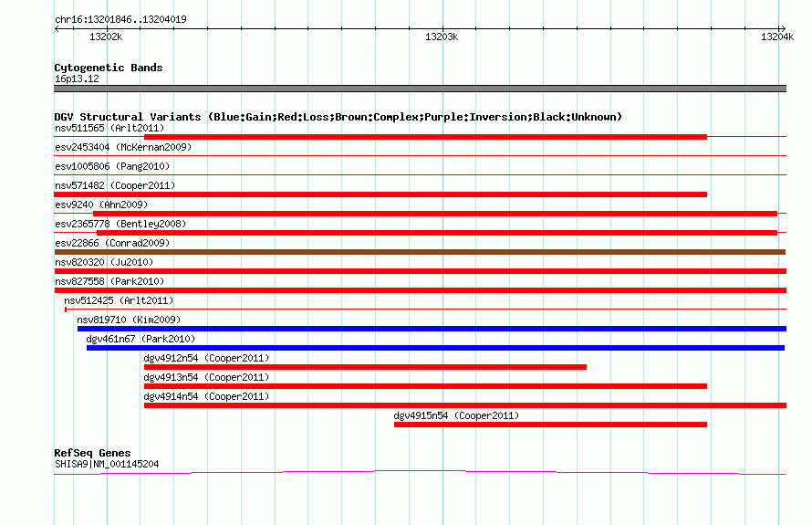
Task: Click the esv2453404 (McKernan2009) variant label
Action: [123, 147]
